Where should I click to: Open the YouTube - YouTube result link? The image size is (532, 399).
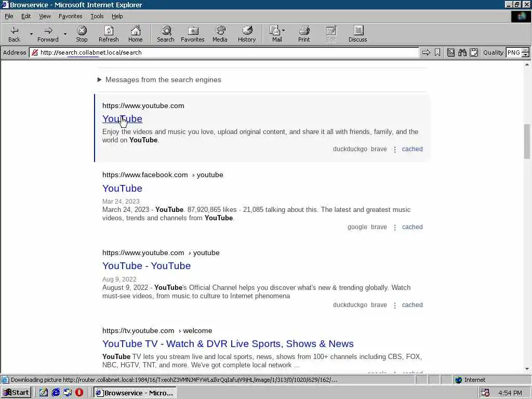pos(146,265)
